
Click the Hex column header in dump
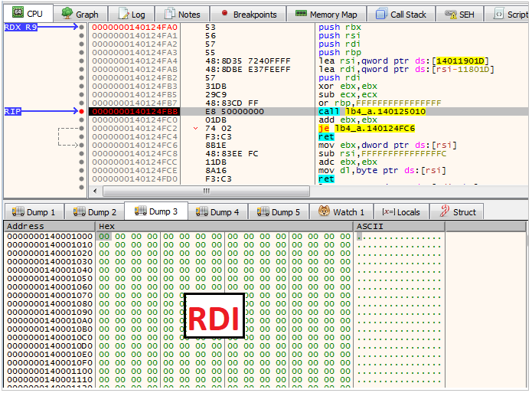[x=224, y=226]
